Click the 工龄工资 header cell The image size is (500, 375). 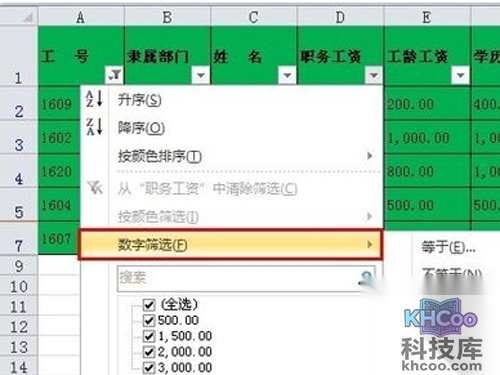coord(427,56)
